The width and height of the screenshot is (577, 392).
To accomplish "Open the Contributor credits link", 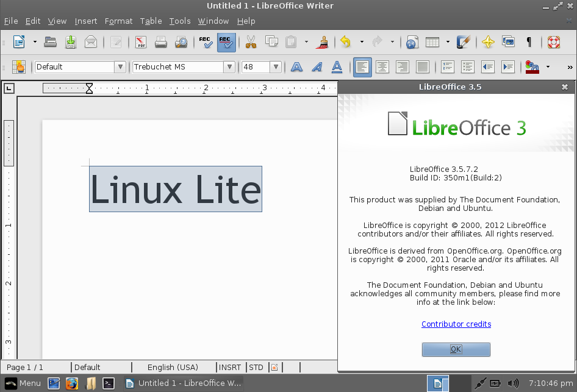I will (456, 324).
